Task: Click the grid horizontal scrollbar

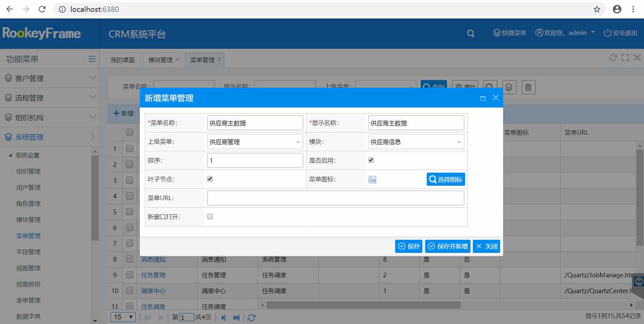Action: (363, 305)
